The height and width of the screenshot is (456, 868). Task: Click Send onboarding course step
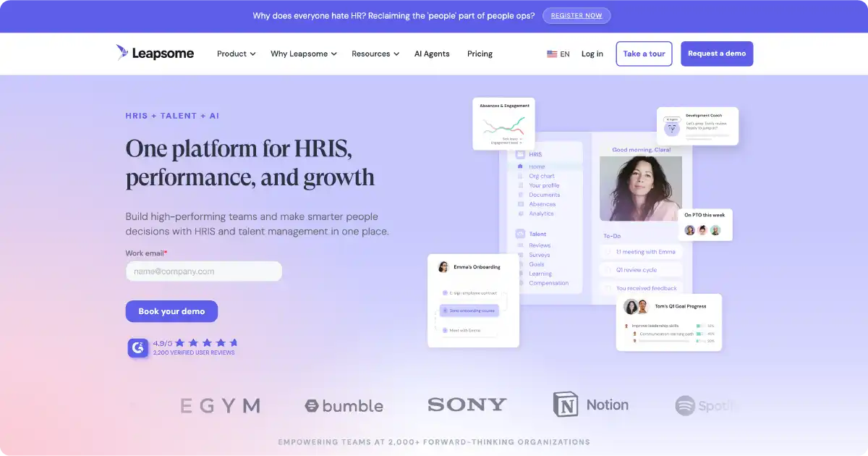(x=468, y=311)
